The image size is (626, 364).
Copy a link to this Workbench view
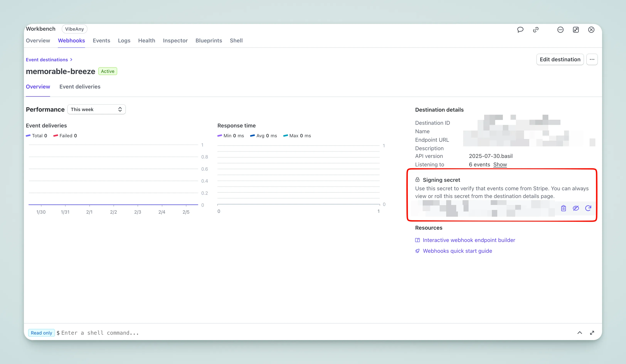pyautogui.click(x=536, y=29)
